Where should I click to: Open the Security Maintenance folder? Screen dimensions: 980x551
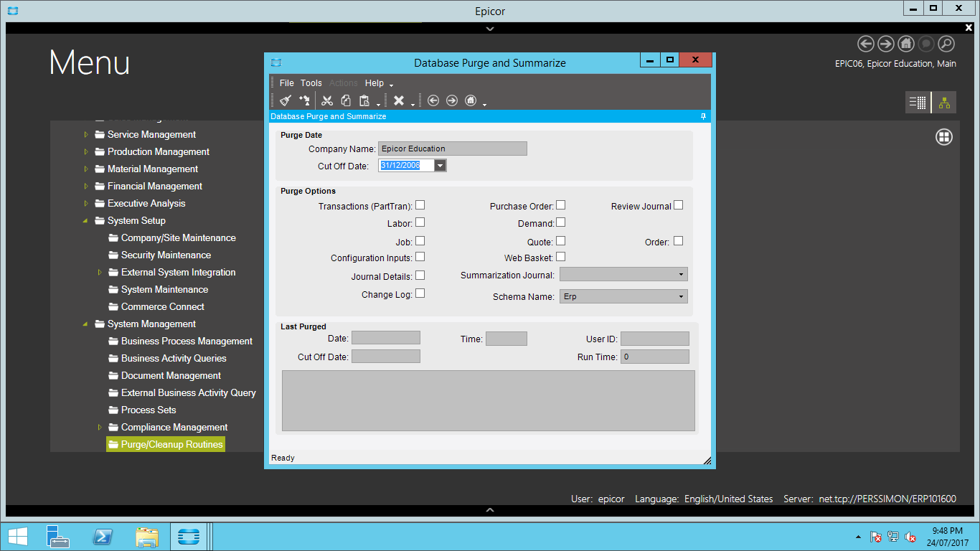[x=160, y=255]
